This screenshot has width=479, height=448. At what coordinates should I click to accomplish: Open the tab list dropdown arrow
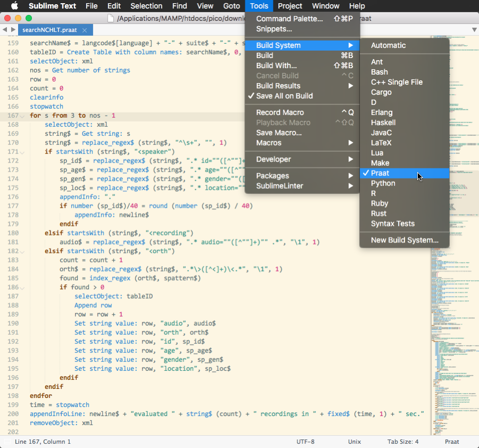pyautogui.click(x=474, y=30)
